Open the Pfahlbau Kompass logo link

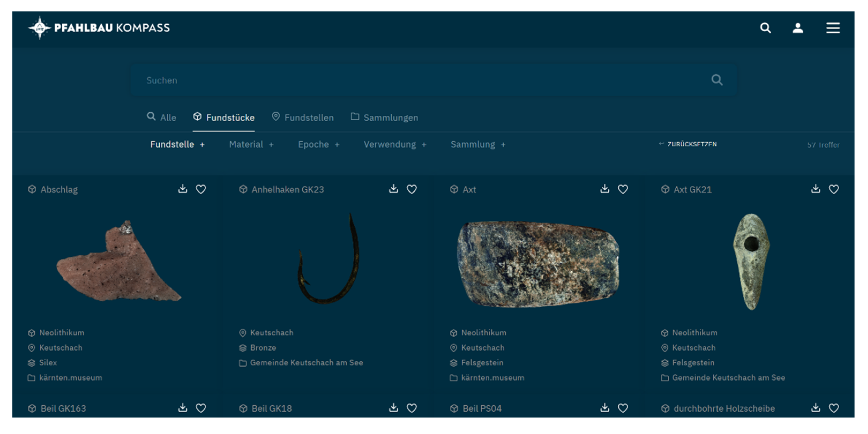(x=99, y=28)
